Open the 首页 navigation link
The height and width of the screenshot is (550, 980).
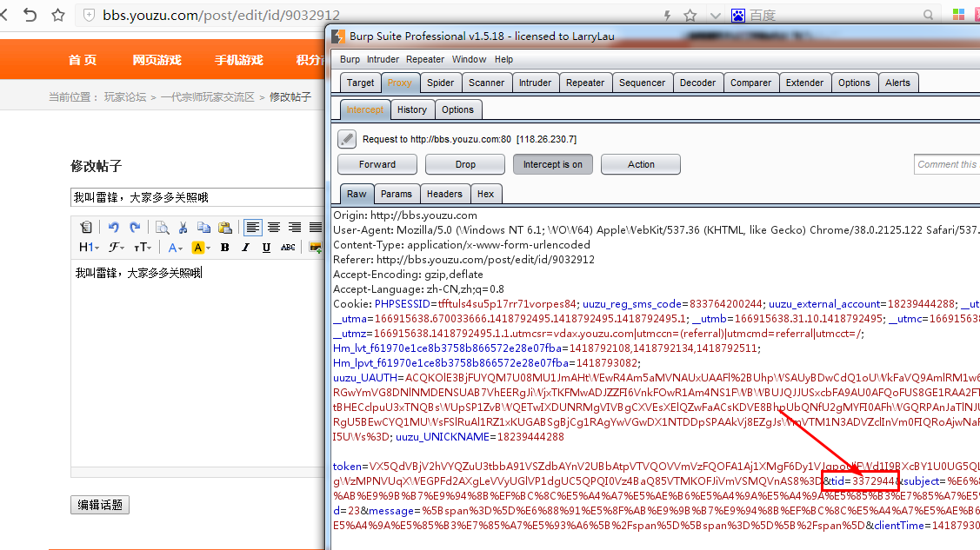tap(83, 60)
